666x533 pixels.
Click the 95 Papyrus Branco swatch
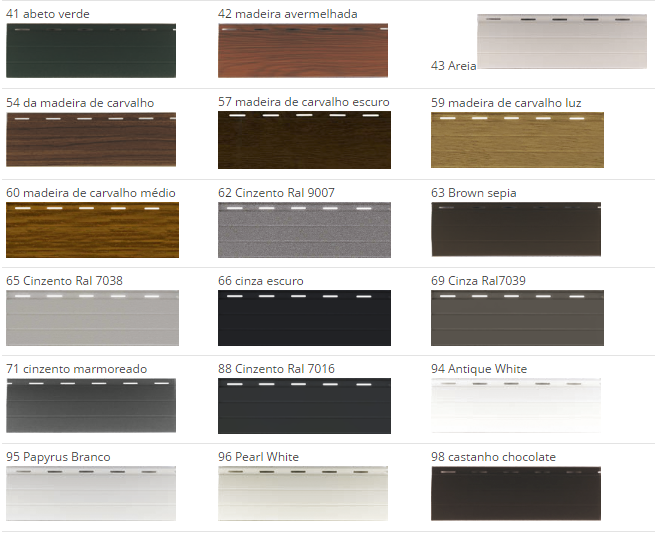(x=91, y=493)
